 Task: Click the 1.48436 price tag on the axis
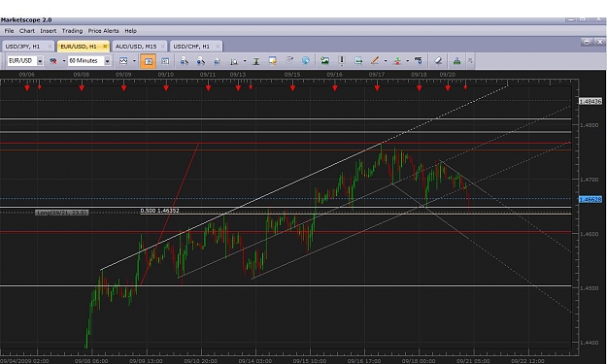point(590,101)
